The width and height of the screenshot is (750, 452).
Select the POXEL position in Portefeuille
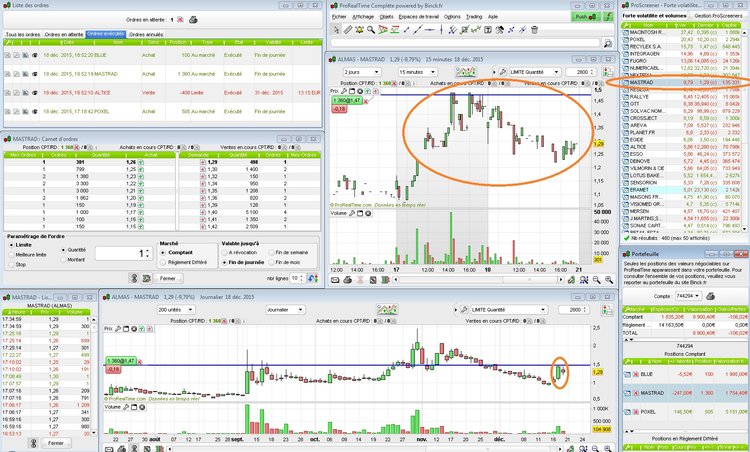(x=684, y=412)
